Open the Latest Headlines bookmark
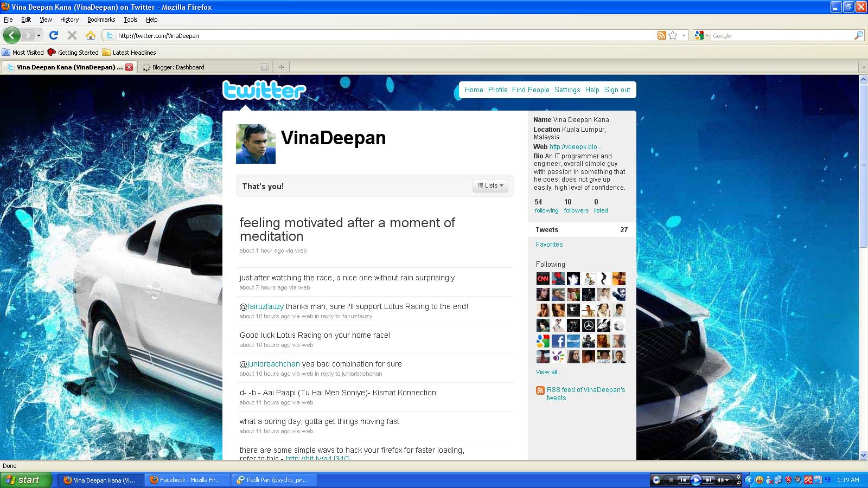Screen dimensions: 868x488 (129, 53)
